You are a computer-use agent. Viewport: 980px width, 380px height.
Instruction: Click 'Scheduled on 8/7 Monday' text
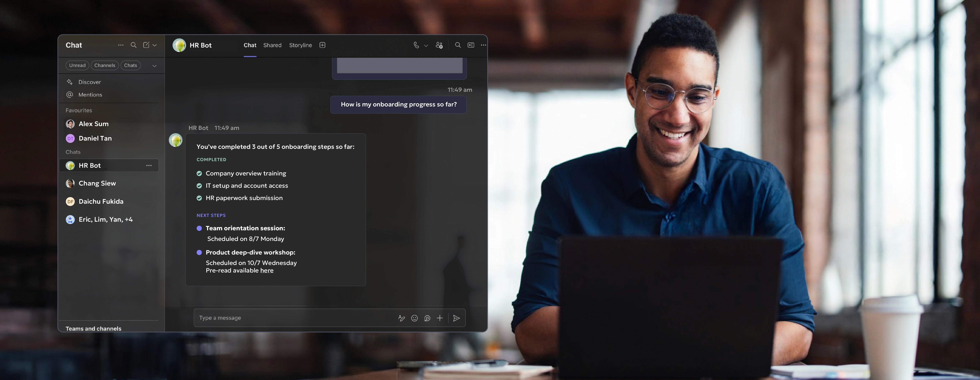[x=246, y=239]
